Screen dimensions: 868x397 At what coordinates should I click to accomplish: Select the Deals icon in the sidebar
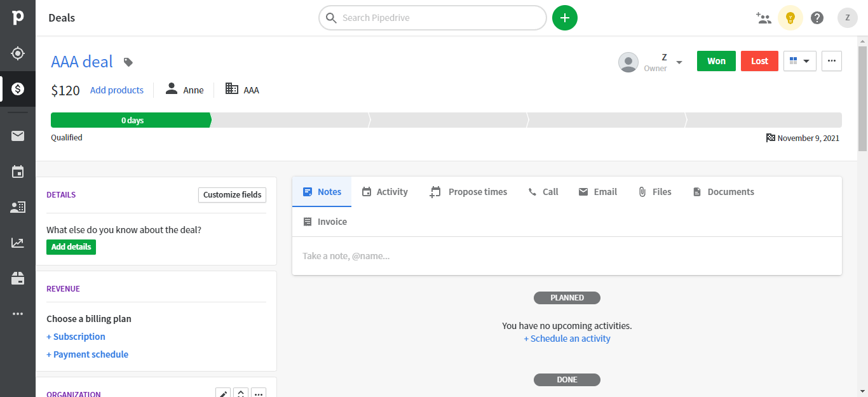(17, 89)
